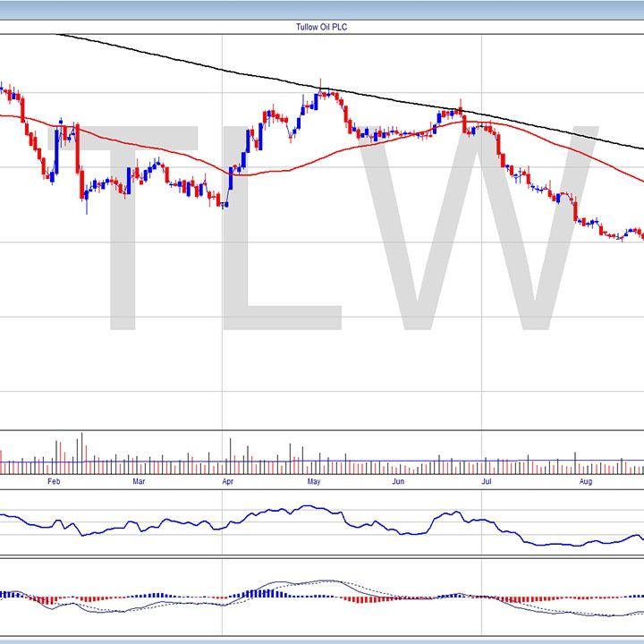
Task: Select the Mar label on the time axis
Action: coord(139,482)
